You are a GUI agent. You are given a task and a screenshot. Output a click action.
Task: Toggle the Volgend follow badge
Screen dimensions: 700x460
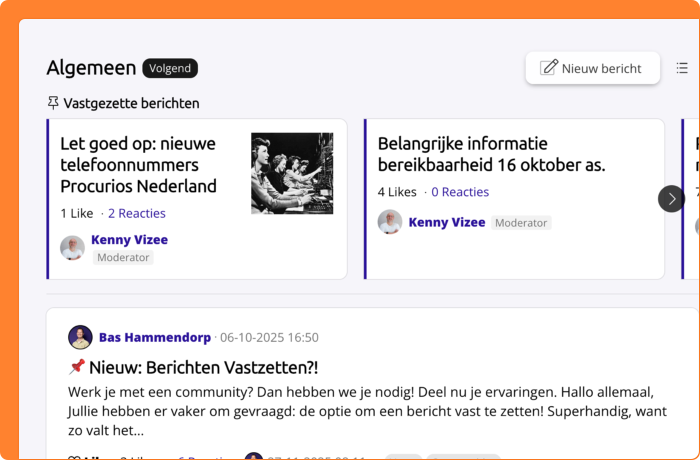pos(170,68)
